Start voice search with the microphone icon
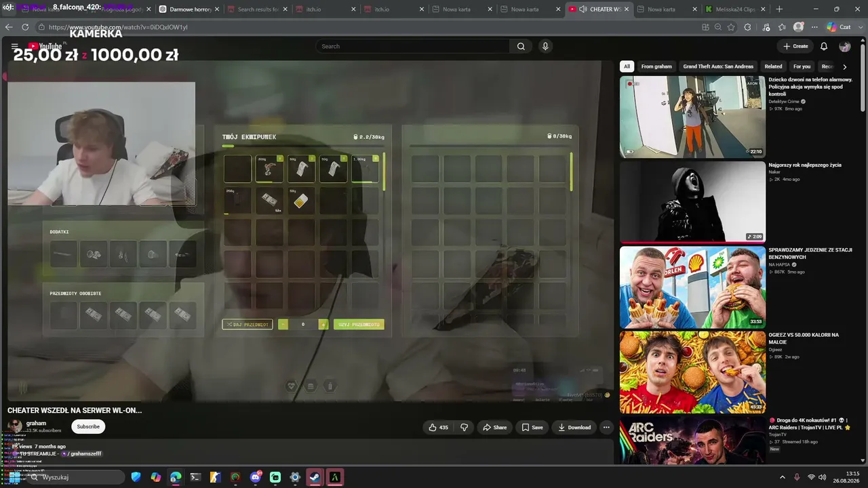The image size is (868, 488). click(x=545, y=46)
